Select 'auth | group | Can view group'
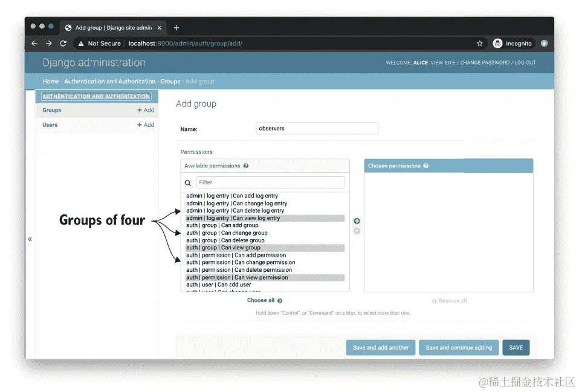The width and height of the screenshot is (579, 392). point(265,248)
